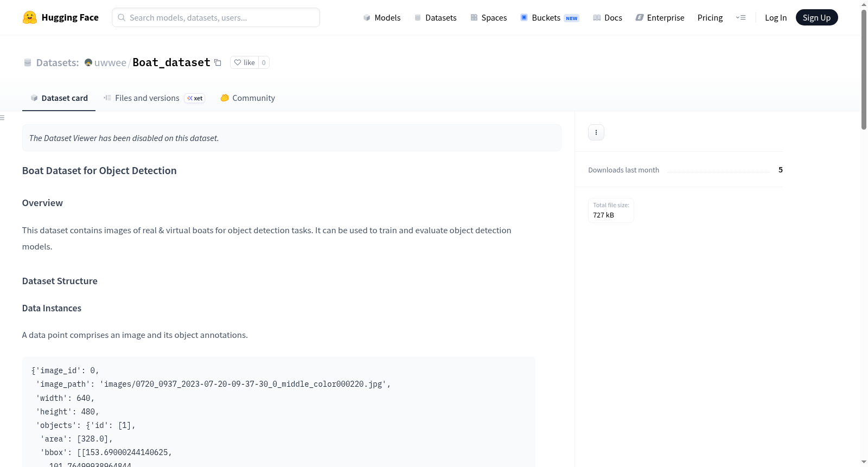Open the Datasets breadcrumb link
Screen dimensions: 868x467
(58, 62)
